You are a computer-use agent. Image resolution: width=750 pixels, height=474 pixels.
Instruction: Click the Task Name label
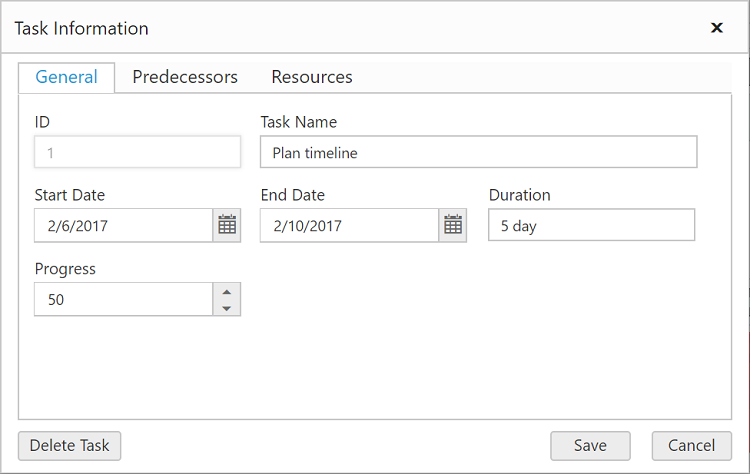[x=299, y=122]
